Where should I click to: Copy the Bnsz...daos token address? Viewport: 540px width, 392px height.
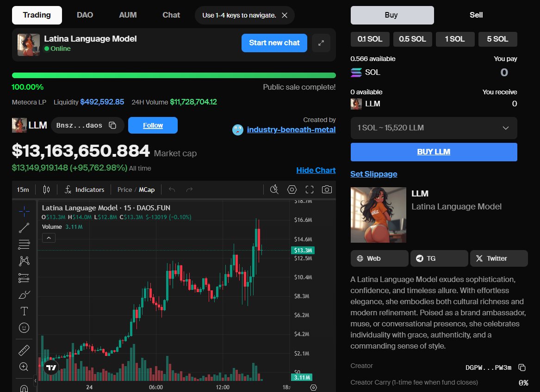tap(112, 125)
